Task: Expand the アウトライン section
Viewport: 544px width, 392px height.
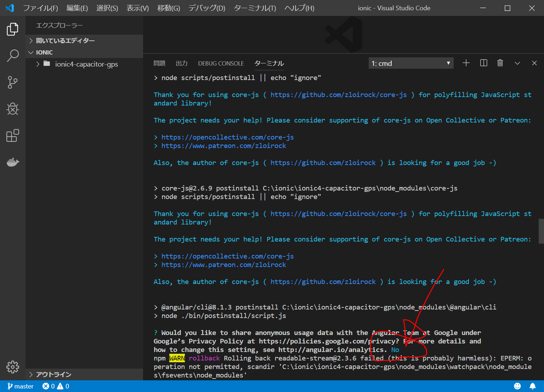Action: click(x=53, y=374)
